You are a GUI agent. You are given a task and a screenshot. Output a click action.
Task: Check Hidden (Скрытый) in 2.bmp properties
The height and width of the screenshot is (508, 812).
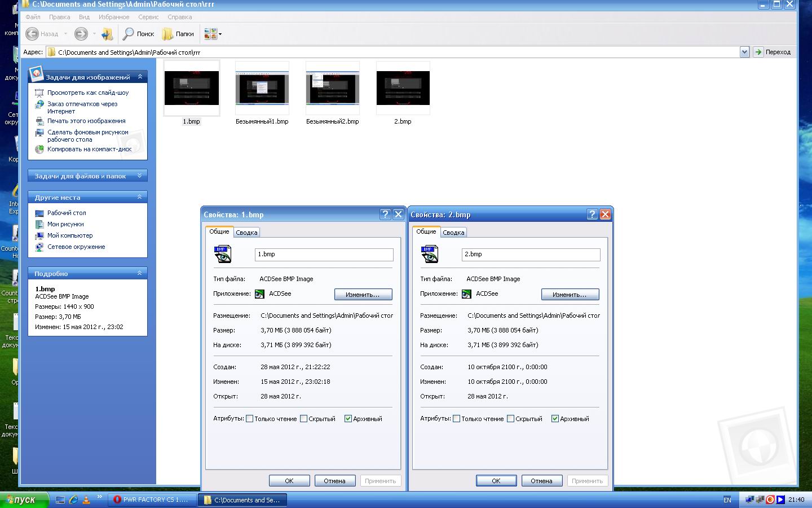510,419
